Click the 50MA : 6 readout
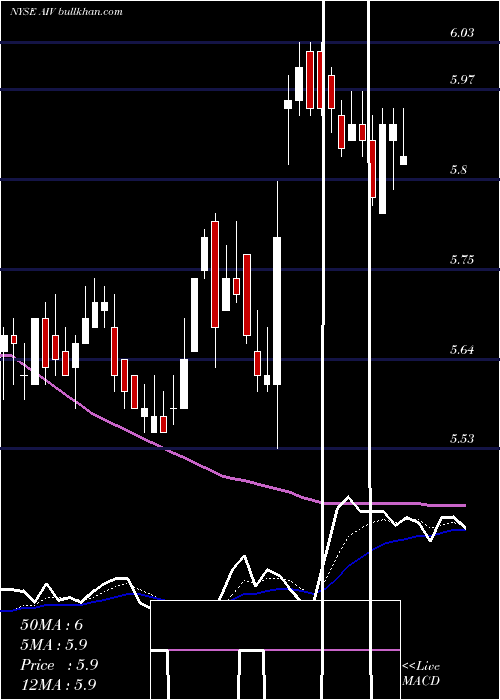This screenshot has width=500, height=700. point(52,625)
